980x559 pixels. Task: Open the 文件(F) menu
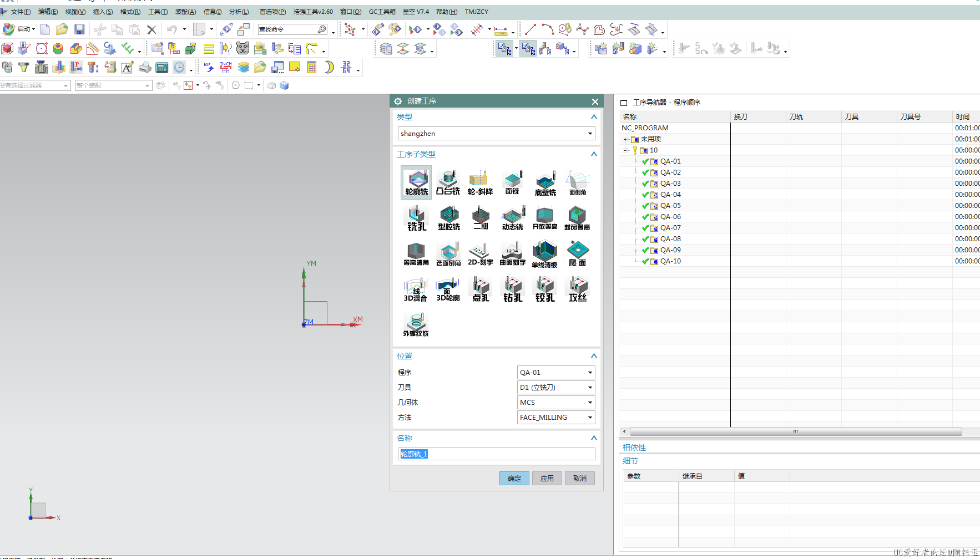20,12
